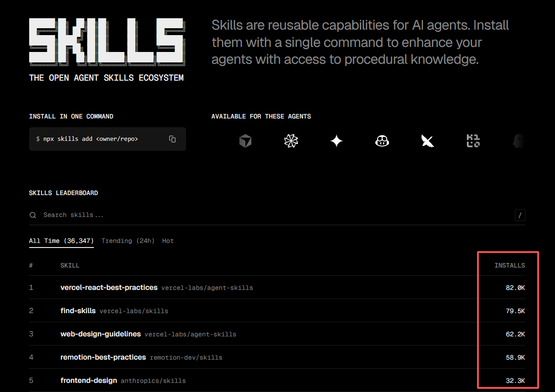Open remotion-best-practices skill row
The height and width of the screenshot is (392, 555).
click(103, 357)
